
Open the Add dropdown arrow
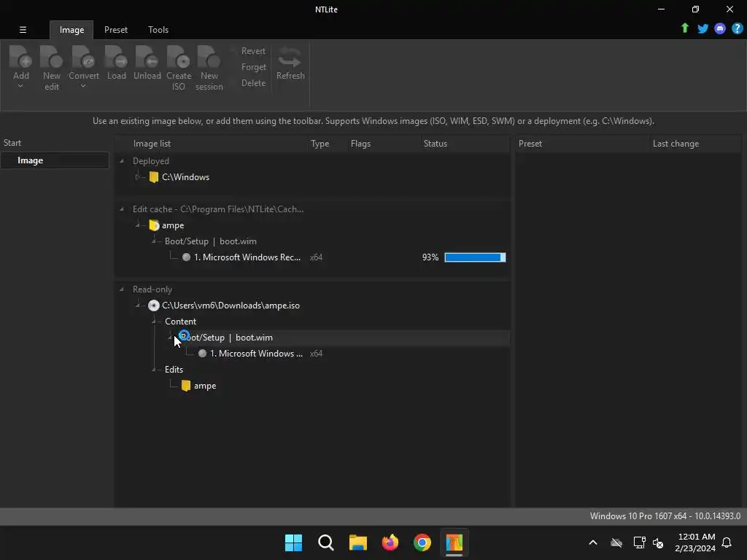coord(20,86)
